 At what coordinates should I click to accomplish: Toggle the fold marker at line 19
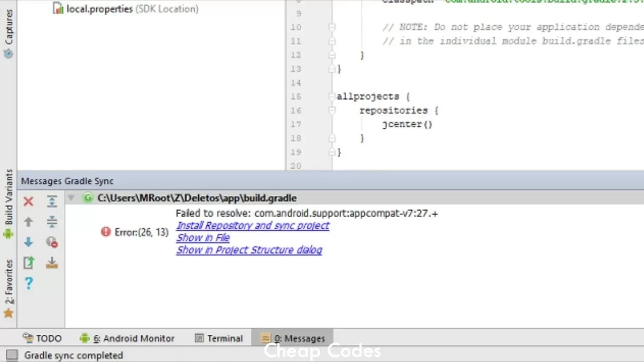click(332, 152)
